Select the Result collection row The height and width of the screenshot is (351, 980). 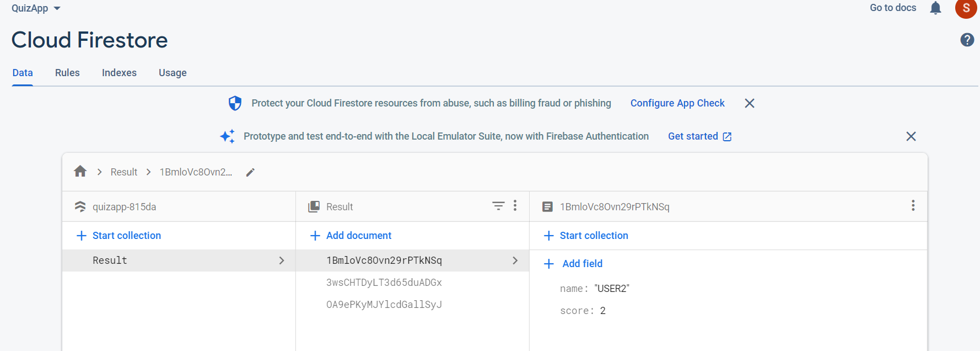click(x=179, y=260)
